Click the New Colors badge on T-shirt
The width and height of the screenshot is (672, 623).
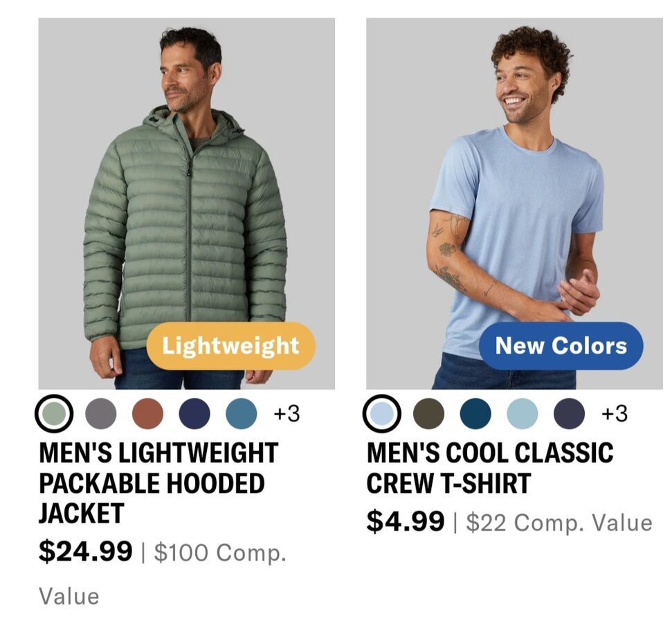click(561, 345)
